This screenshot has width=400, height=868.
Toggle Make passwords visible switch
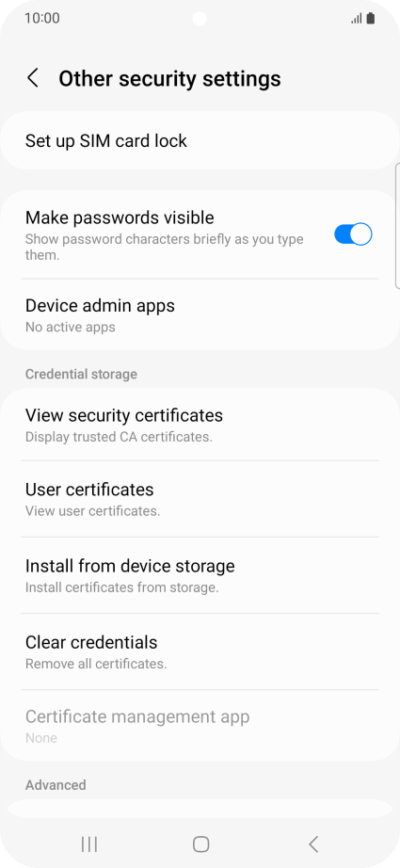[353, 234]
